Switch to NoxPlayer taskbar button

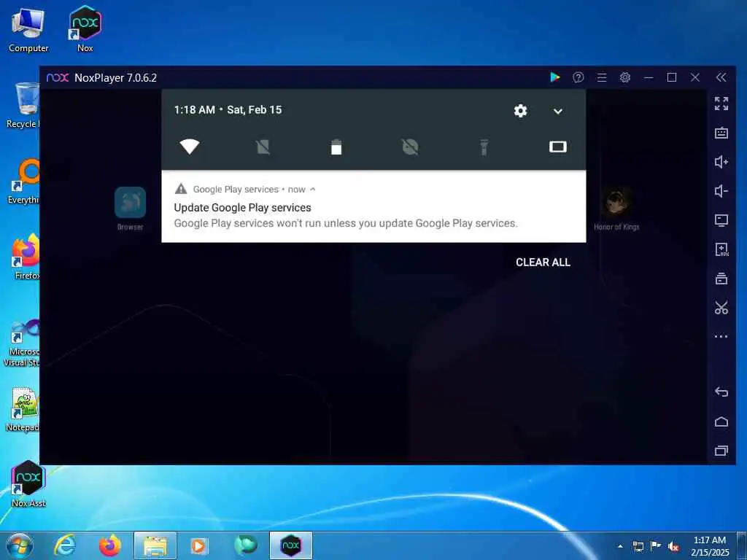(290, 545)
